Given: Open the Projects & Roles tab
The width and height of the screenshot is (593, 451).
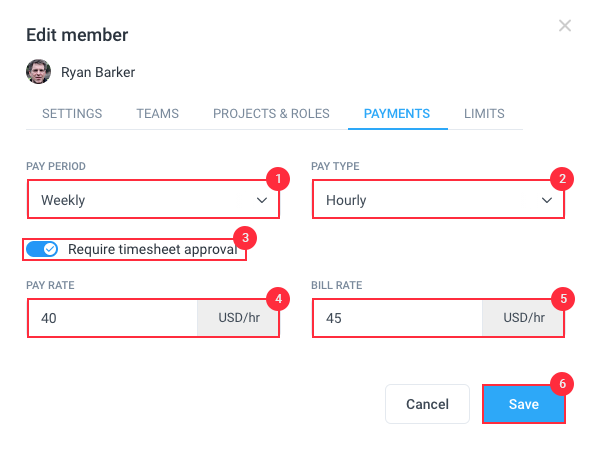Looking at the screenshot, I should [x=271, y=113].
